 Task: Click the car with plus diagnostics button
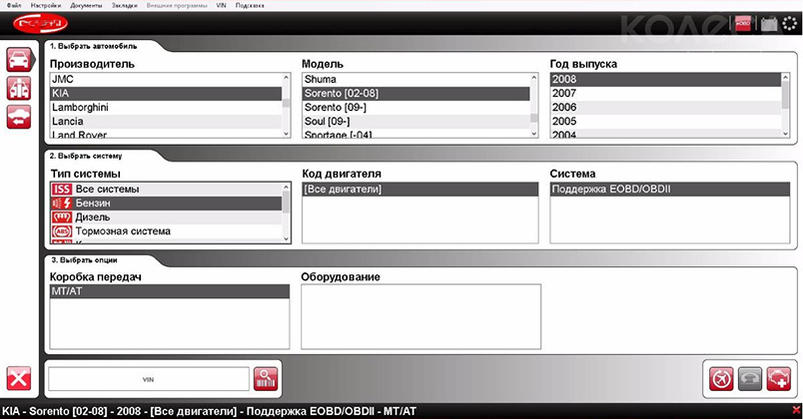tap(778, 380)
